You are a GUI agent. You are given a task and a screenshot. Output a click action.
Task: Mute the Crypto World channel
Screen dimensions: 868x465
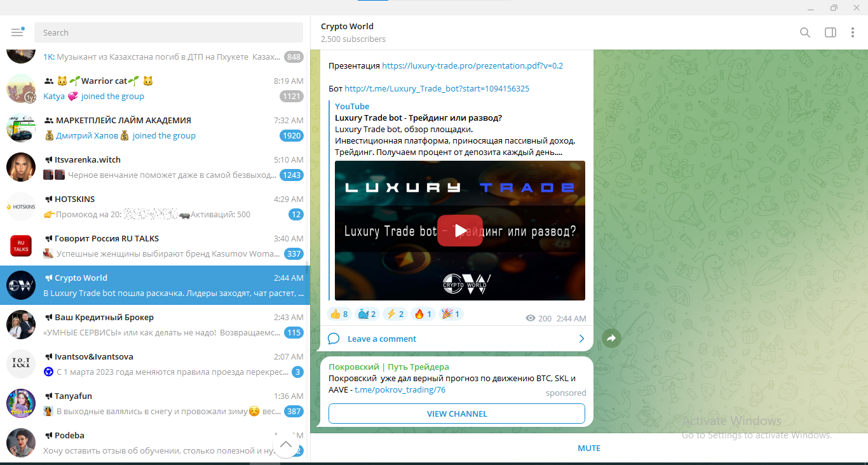[x=589, y=448]
